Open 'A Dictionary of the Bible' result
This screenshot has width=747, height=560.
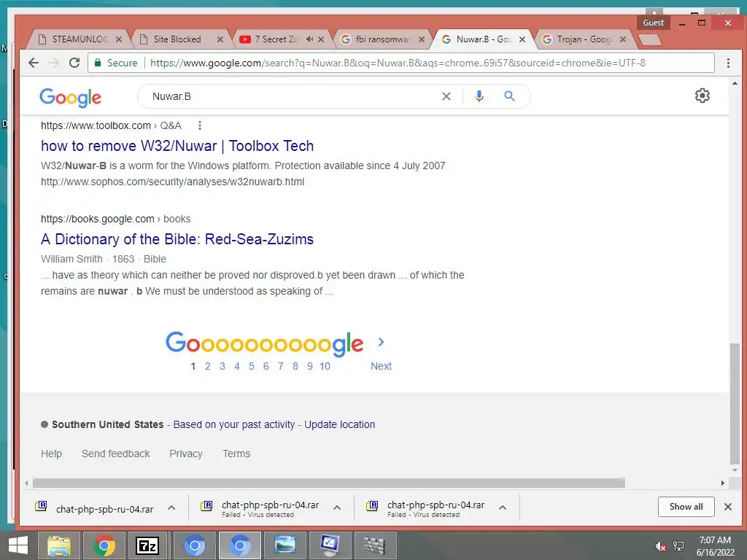177,239
